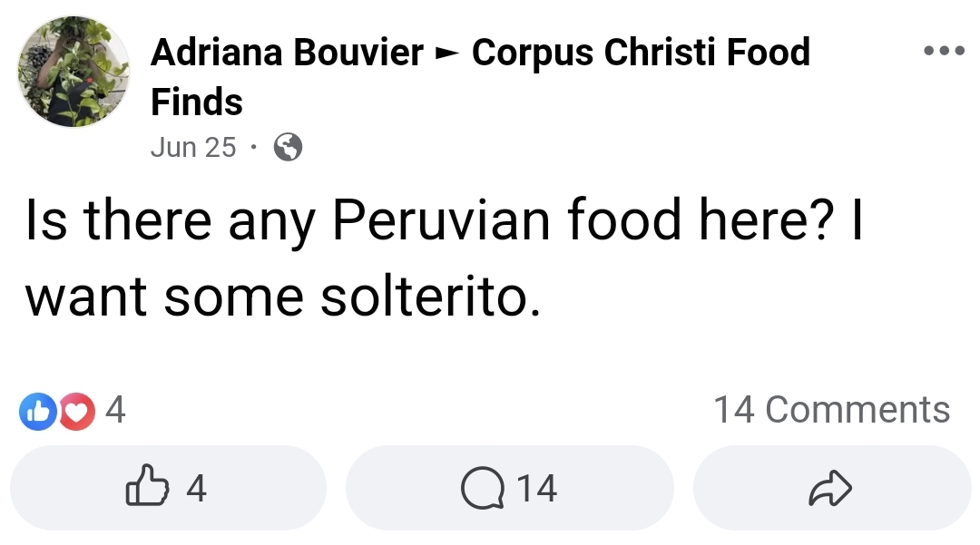Click Adriana Bouvier's profile picture
This screenshot has width=980, height=545.
[x=73, y=72]
